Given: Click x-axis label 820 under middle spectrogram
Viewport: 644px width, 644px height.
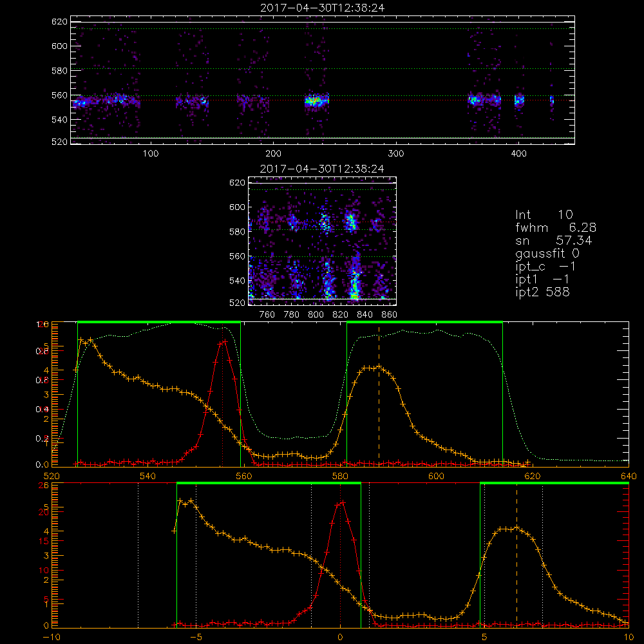Looking at the screenshot, I should tap(341, 315).
